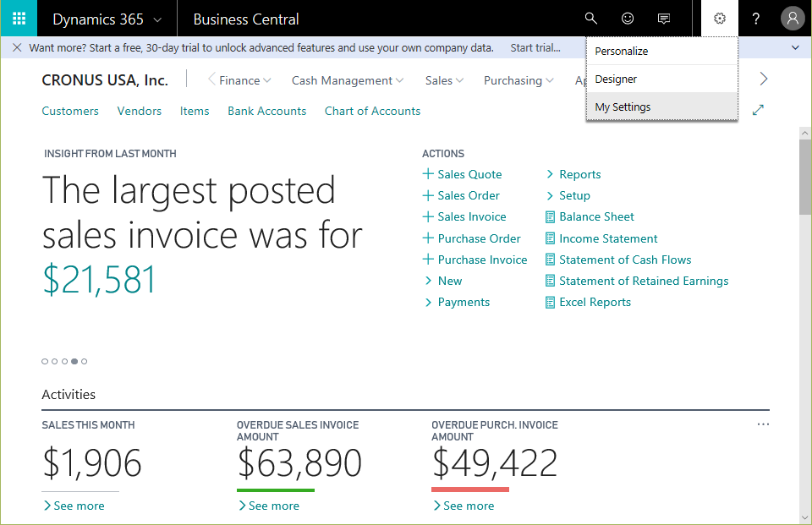Open the Items list
Screen dimensions: 812x525
195,111
